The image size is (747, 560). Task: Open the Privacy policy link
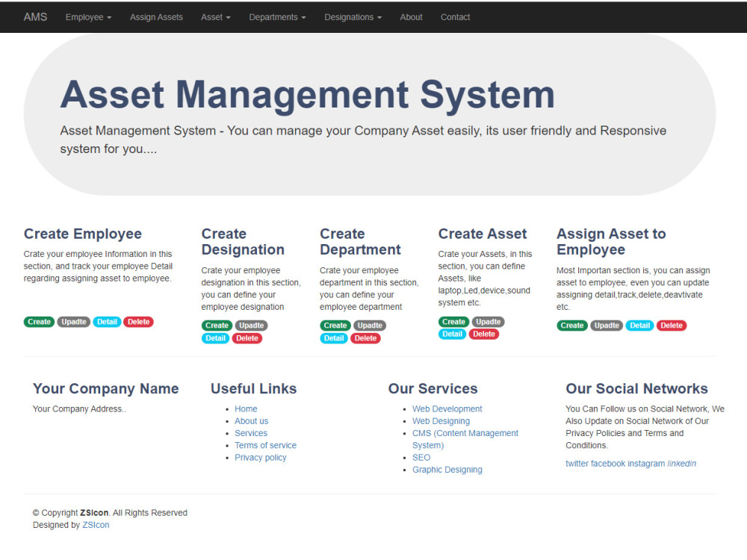pyautogui.click(x=260, y=458)
